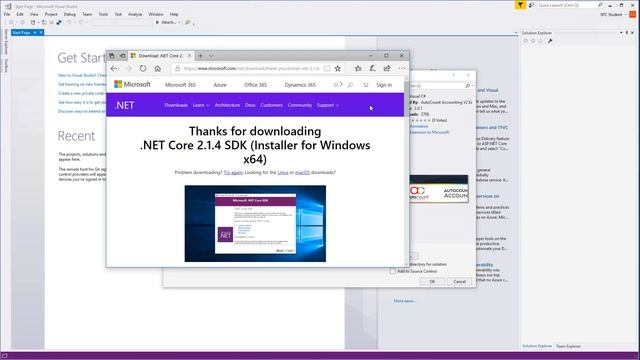Click Sign in on Microsoft site
Image resolution: width=640 pixels, height=360 pixels.
tap(384, 85)
